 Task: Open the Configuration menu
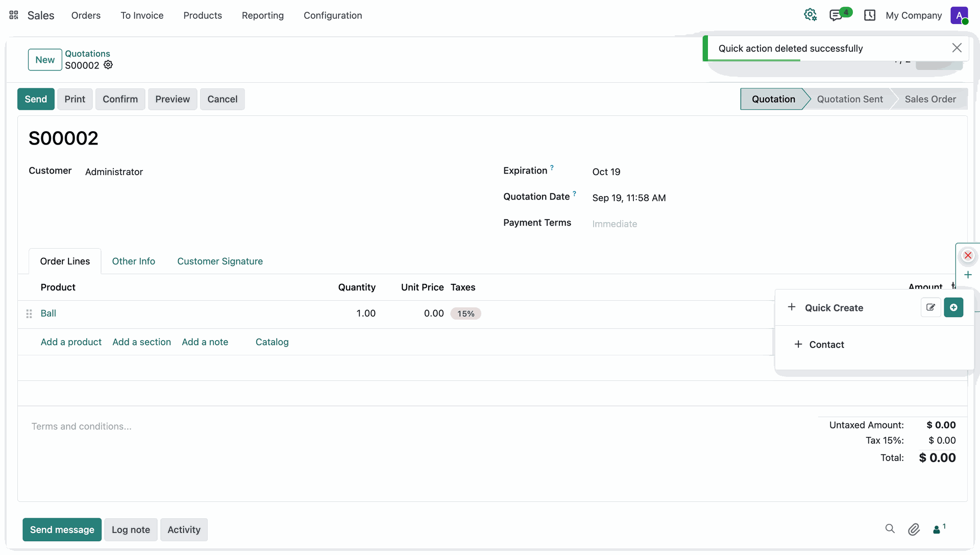(x=333, y=15)
